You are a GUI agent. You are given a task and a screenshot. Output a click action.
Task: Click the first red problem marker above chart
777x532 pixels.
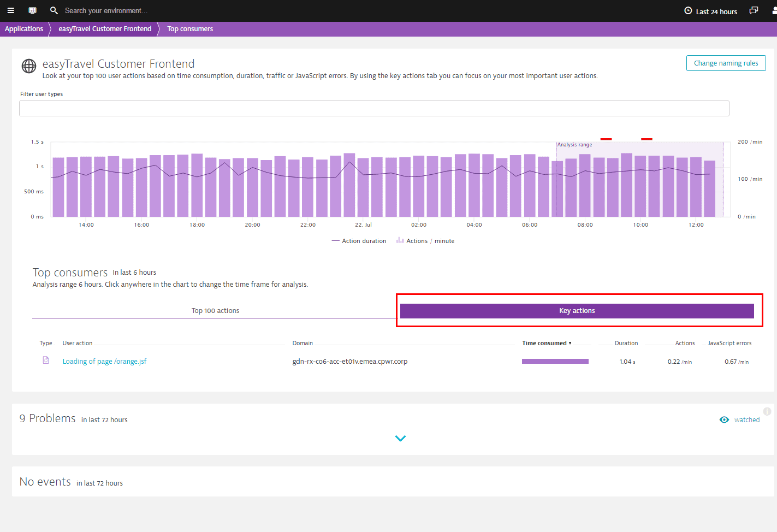(x=606, y=139)
